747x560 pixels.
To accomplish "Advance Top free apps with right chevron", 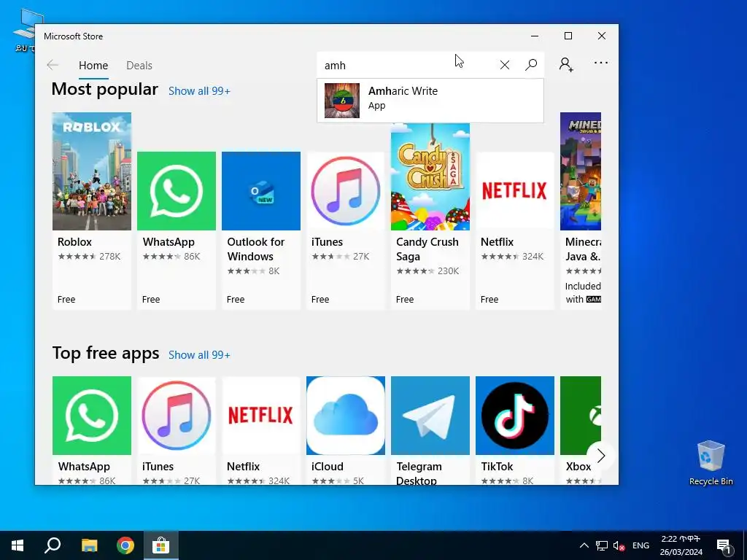I will (601, 456).
